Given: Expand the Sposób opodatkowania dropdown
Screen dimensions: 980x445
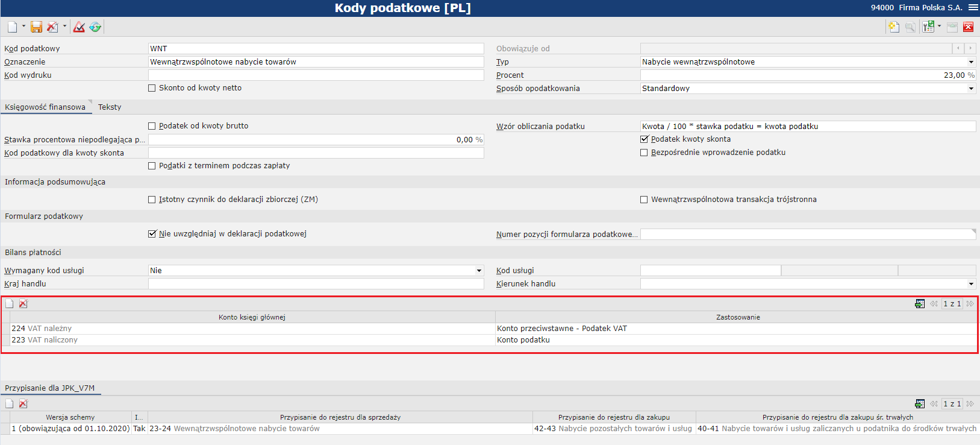Looking at the screenshot, I should click(x=971, y=89).
